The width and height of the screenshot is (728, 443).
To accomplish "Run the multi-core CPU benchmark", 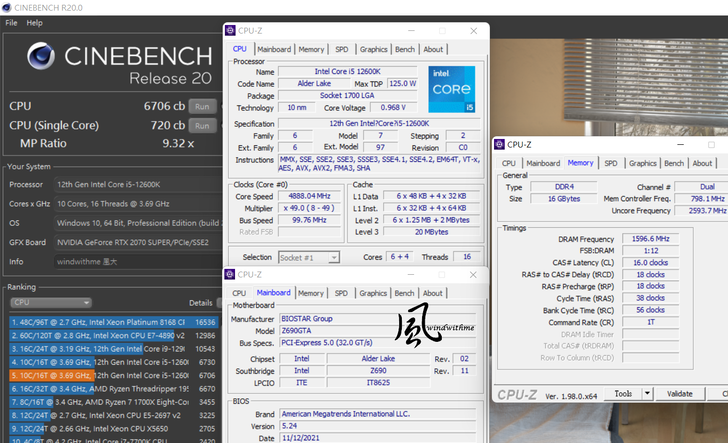I will click(201, 106).
